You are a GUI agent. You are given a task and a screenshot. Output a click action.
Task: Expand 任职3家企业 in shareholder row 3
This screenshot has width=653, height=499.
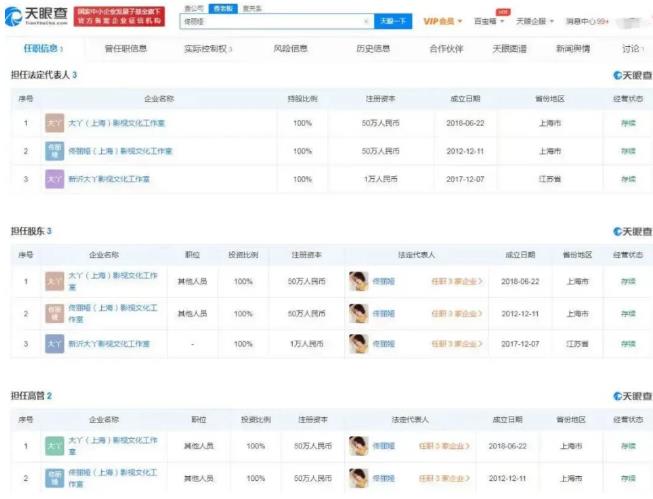click(x=457, y=344)
